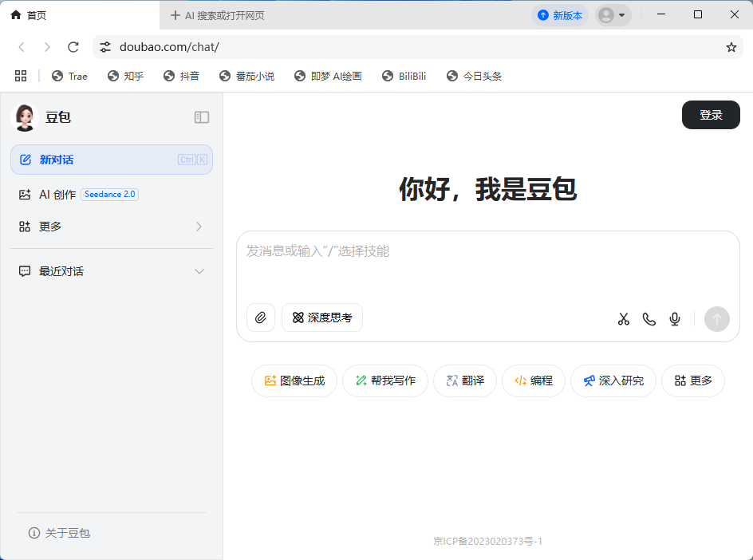Viewport: 753px width, 560px height.
Task: Open the 抖音 bookmark
Action: click(182, 76)
